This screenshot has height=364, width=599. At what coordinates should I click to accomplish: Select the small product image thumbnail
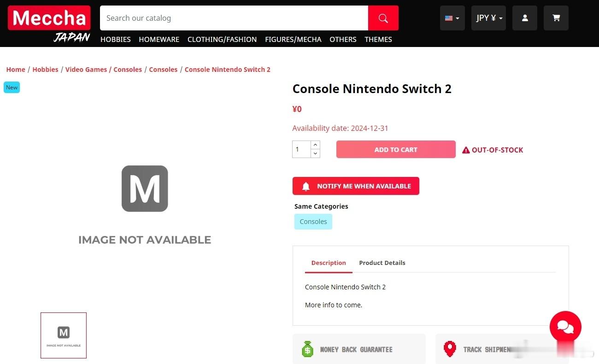[x=64, y=335]
